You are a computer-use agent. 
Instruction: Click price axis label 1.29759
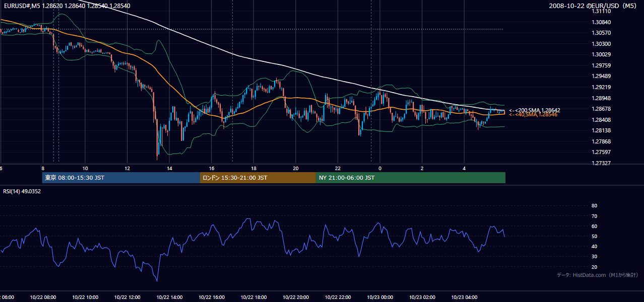click(x=601, y=65)
